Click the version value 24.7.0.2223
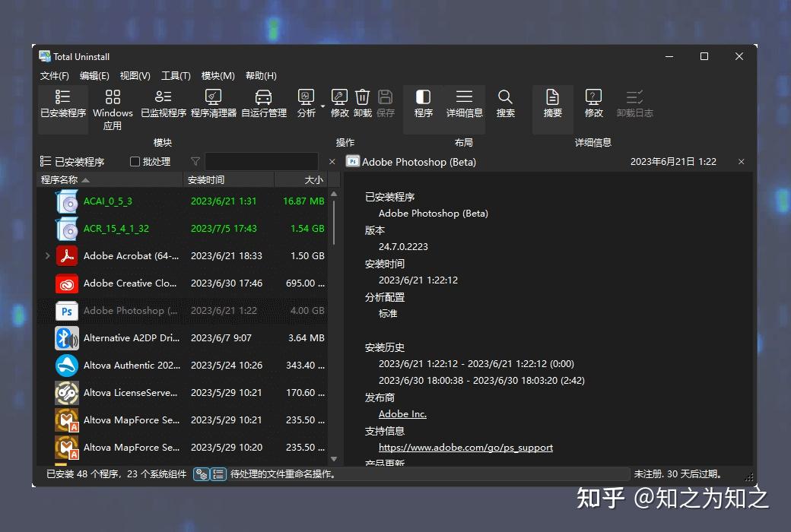Viewport: 791px width, 532px height. 403,246
